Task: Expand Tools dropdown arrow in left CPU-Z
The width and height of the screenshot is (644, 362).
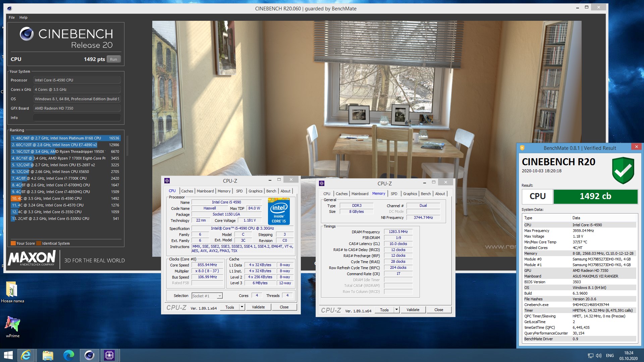Action: 242,307
